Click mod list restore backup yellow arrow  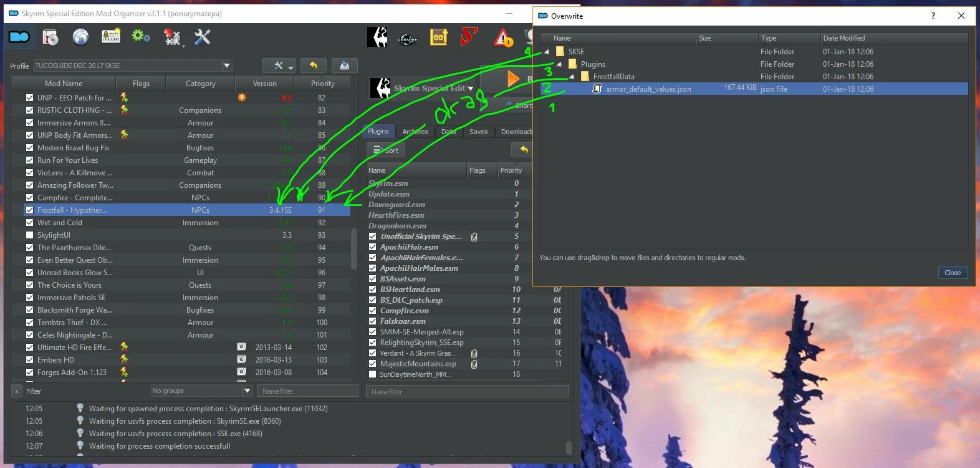pyautogui.click(x=314, y=66)
